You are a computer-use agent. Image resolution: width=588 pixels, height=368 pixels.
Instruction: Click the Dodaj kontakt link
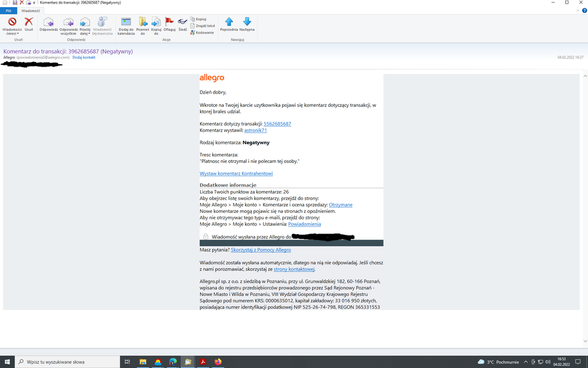[84, 57]
